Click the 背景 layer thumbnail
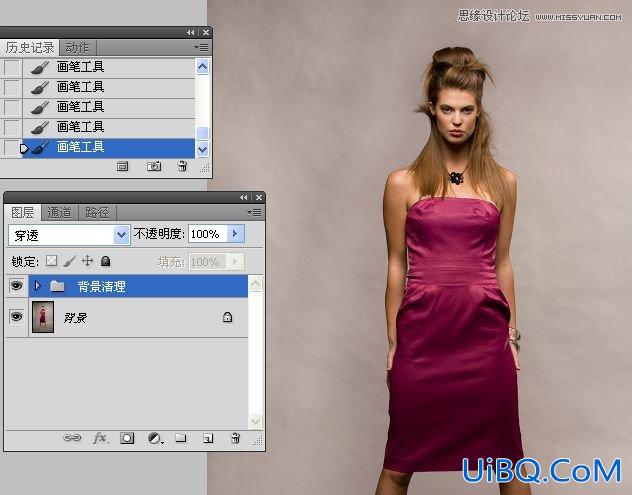The image size is (632, 495). point(43,317)
